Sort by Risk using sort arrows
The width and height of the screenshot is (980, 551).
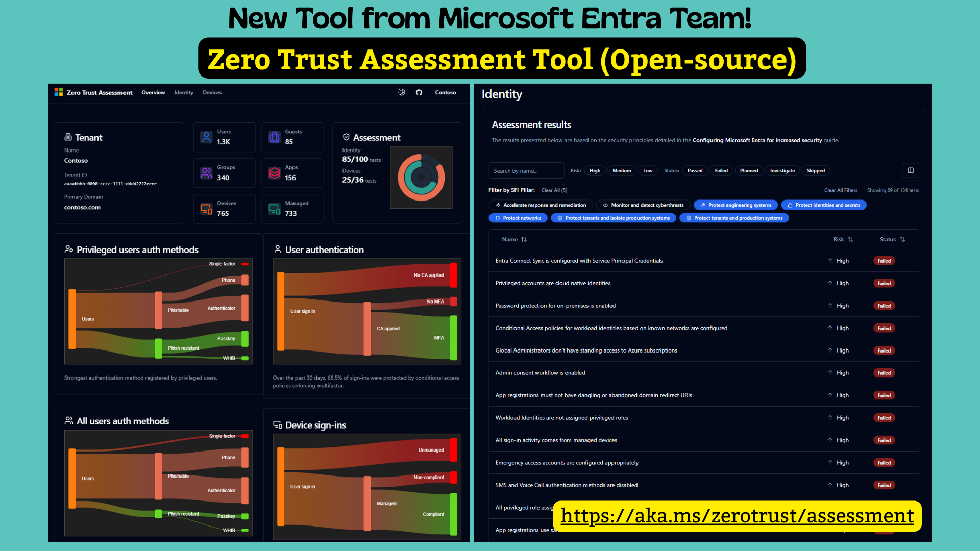(x=850, y=239)
